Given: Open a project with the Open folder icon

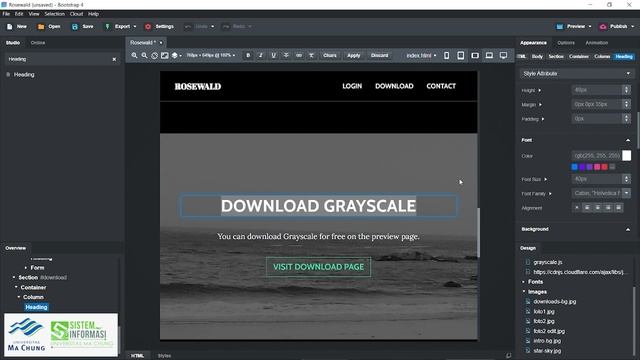Looking at the screenshot, I should (x=41, y=27).
